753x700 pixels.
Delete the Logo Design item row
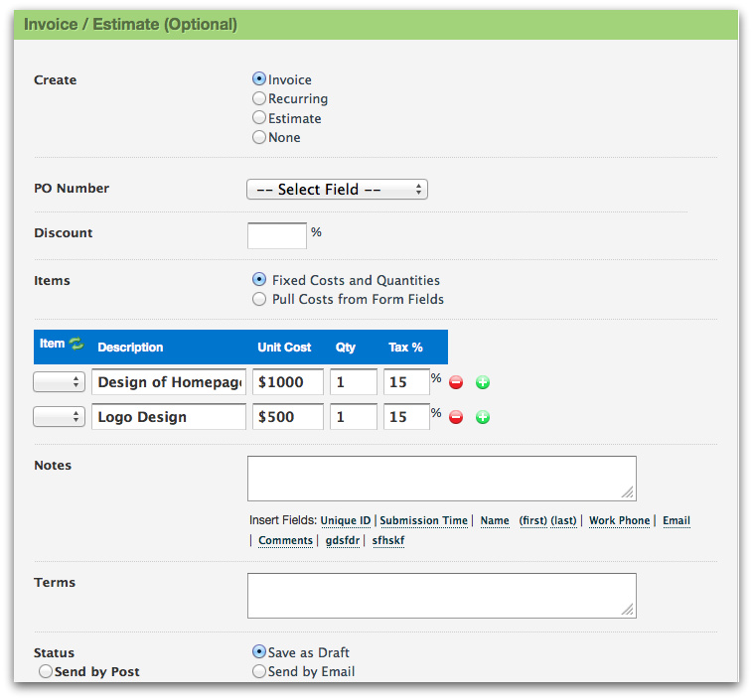click(456, 417)
